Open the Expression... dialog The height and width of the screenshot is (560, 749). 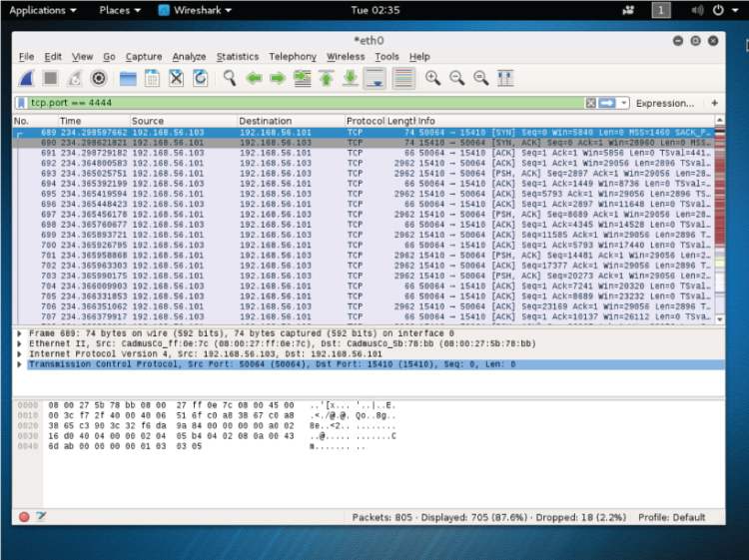pyautogui.click(x=665, y=103)
